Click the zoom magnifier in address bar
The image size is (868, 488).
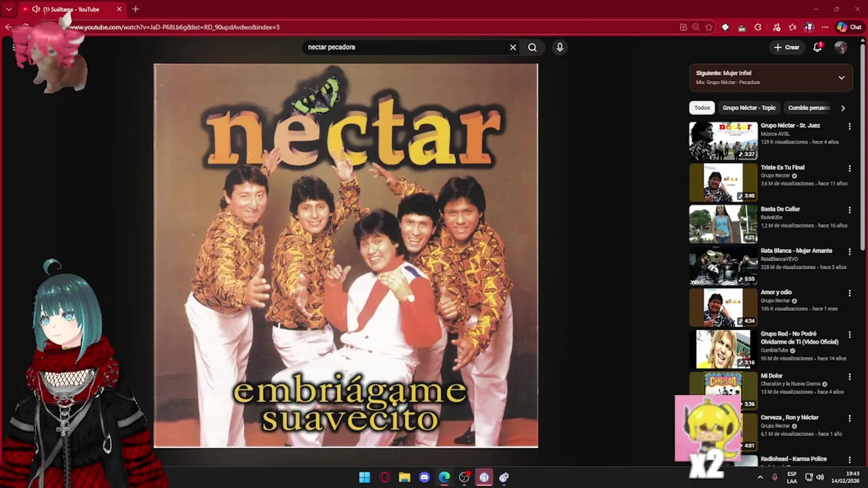tap(696, 27)
